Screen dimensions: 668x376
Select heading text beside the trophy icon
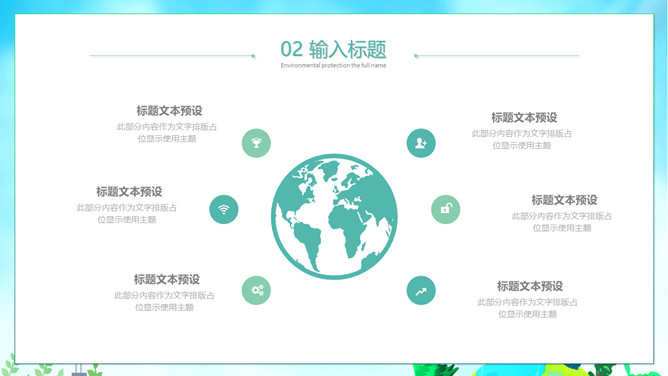coord(169,111)
